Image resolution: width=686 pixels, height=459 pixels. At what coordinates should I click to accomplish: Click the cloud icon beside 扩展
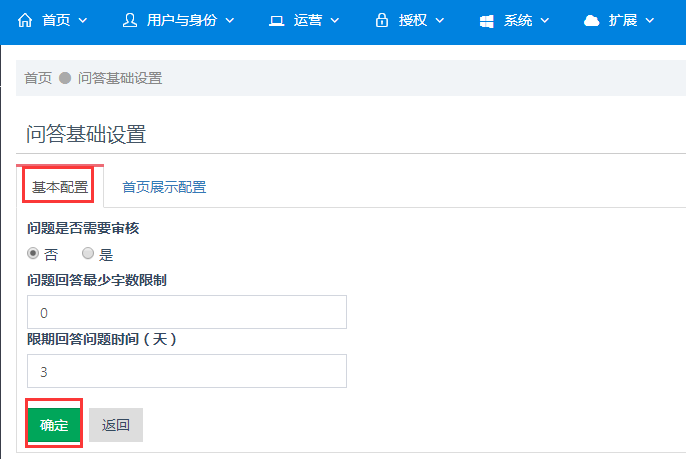pos(592,21)
